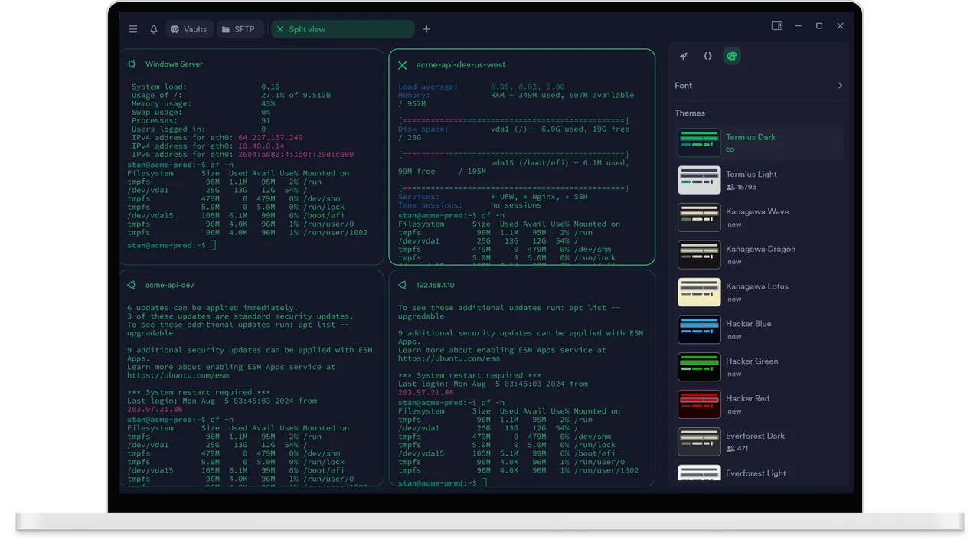Expand the Font settings chevron
This screenshot has height=556, width=980.
(840, 86)
